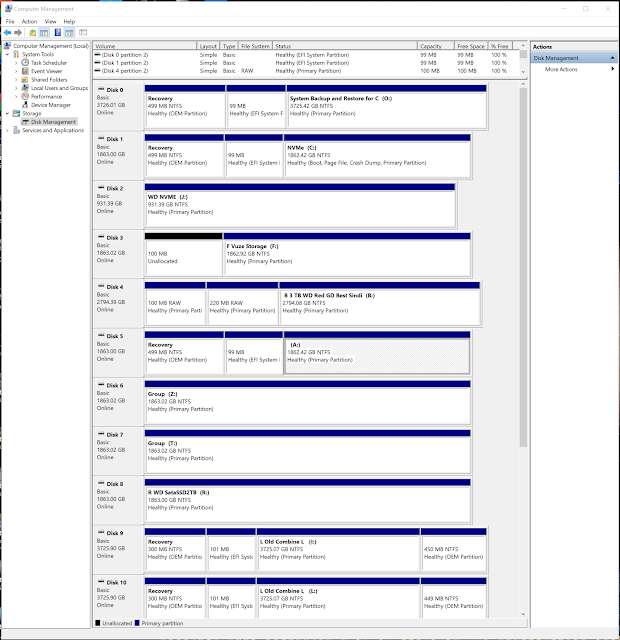Toggle Show/Hide Console Tree toolbar icon
The image size is (620, 640).
tap(44, 33)
